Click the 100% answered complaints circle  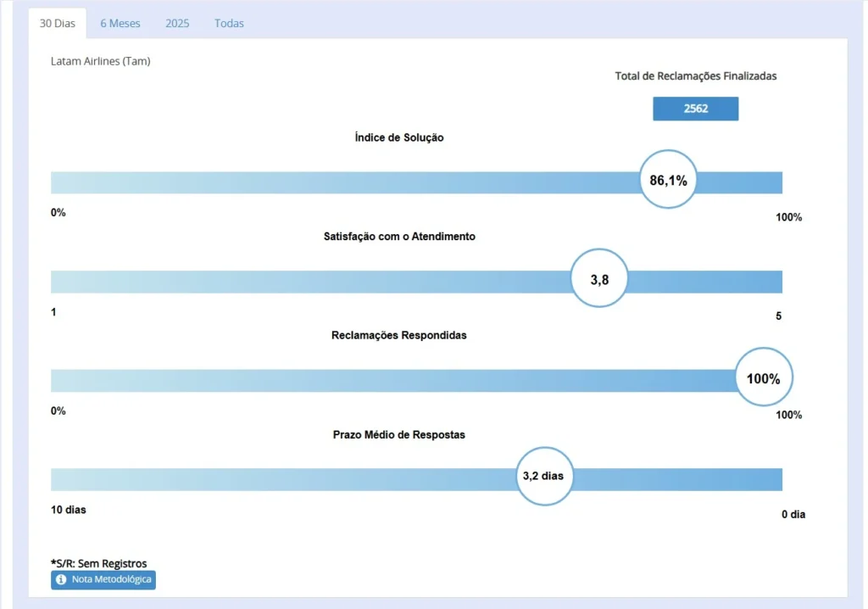(x=763, y=378)
